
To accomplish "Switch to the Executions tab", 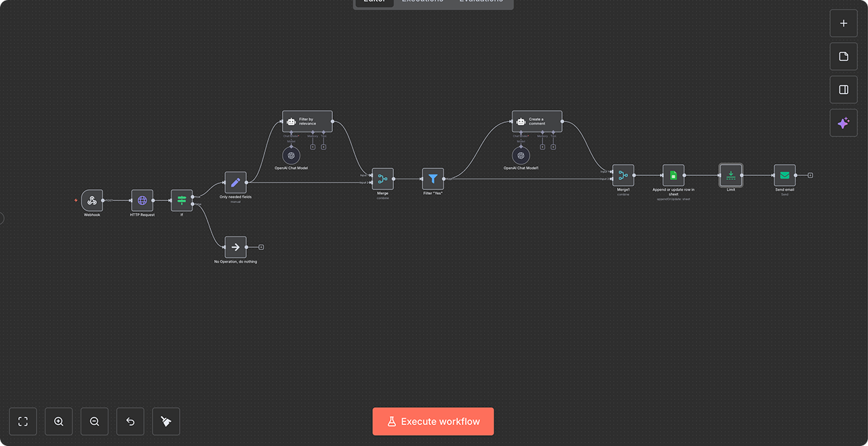I will click(x=422, y=2).
